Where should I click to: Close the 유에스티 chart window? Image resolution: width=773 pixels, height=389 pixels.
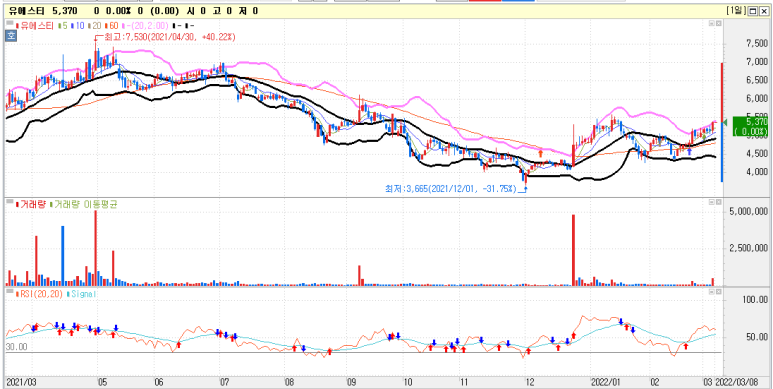(764, 11)
